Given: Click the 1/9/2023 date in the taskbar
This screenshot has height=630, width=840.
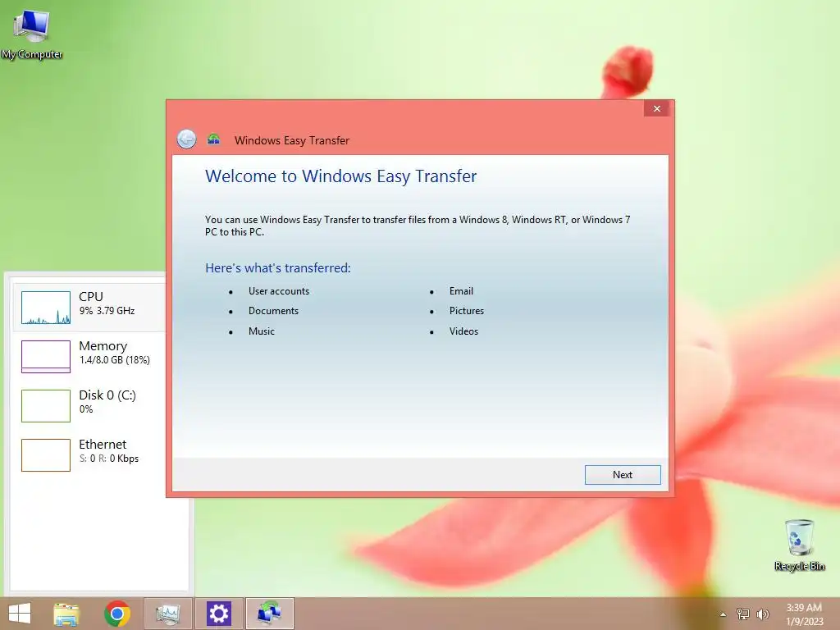Looking at the screenshot, I should coord(805,622).
